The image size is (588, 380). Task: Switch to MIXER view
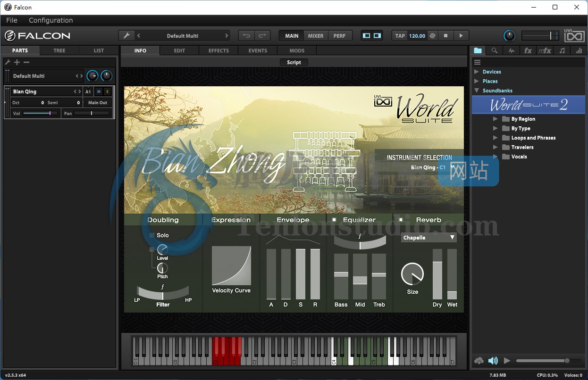316,36
